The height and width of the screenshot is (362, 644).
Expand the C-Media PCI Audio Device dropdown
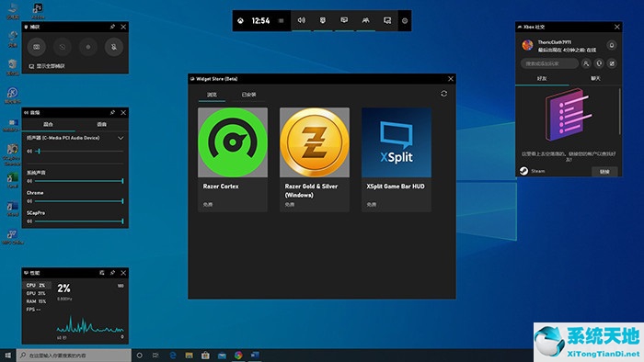(x=121, y=138)
